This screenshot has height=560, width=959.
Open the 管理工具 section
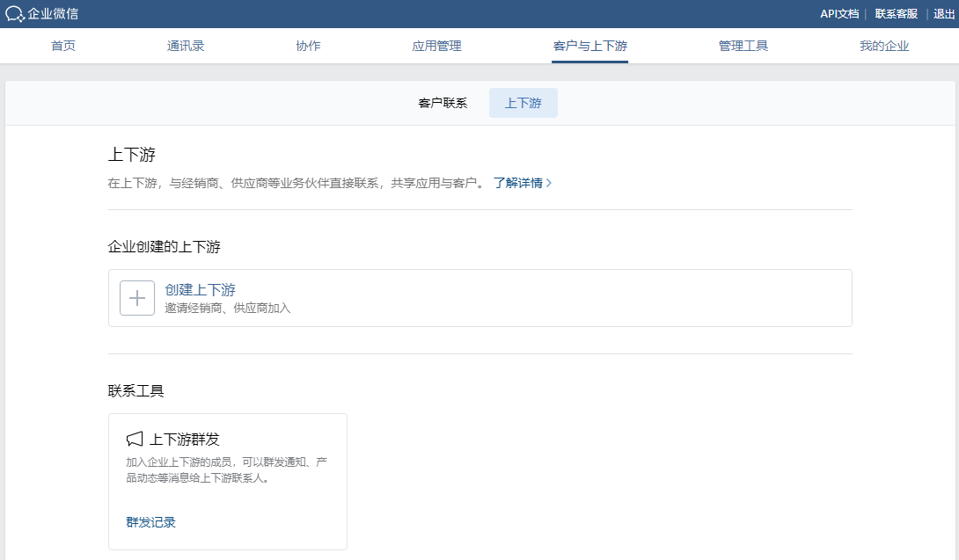tap(743, 46)
